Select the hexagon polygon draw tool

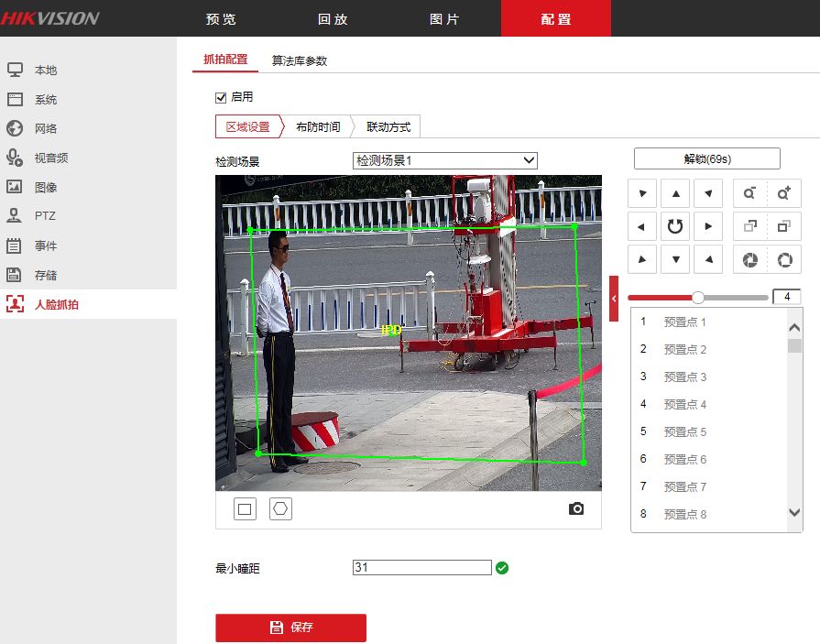click(280, 508)
